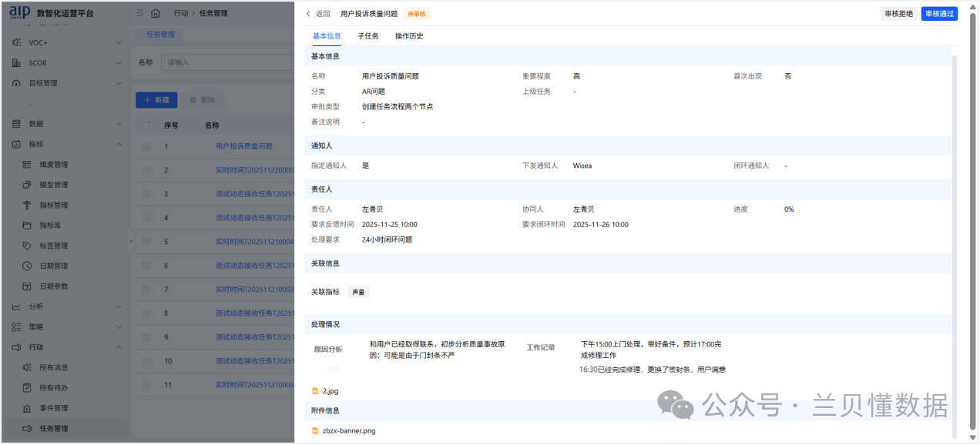Check the checkbox for row 6
Image resolution: width=980 pixels, height=445 pixels.
coord(146,266)
